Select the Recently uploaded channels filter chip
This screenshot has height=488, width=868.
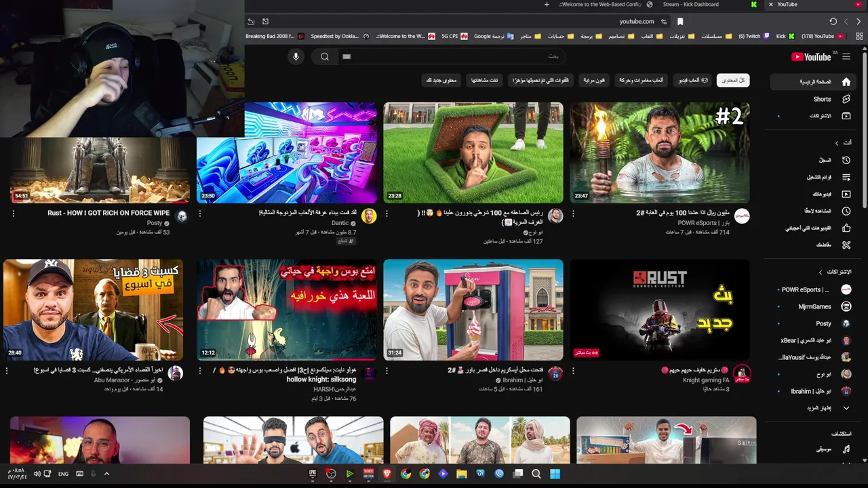(x=540, y=80)
